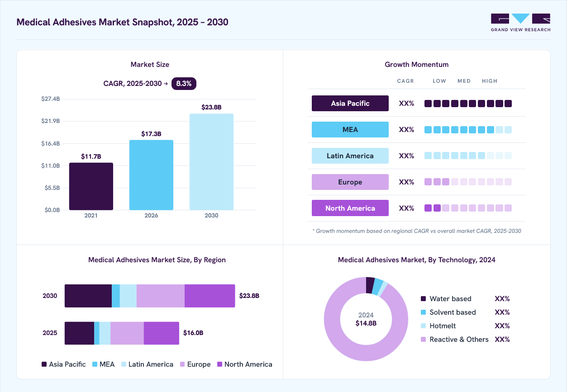567x392 pixels.
Task: Click the 8.3% CAGR badge
Action: pyautogui.click(x=184, y=84)
